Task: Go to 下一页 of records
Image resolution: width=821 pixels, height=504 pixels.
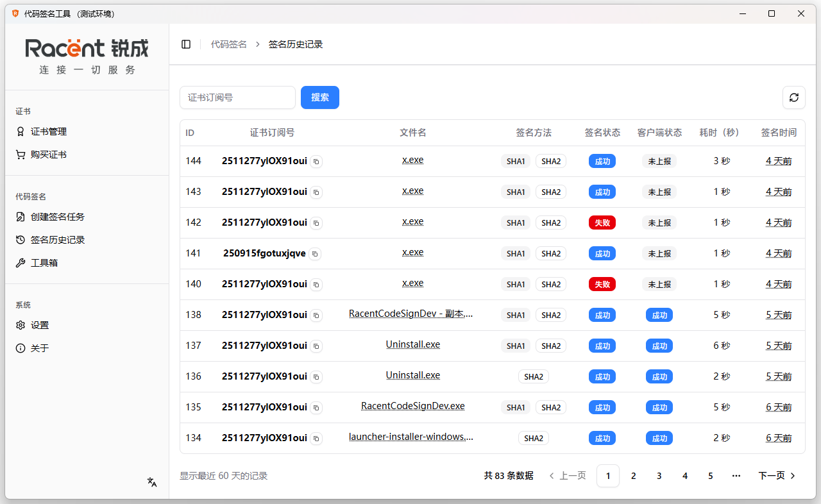Action: (x=777, y=476)
